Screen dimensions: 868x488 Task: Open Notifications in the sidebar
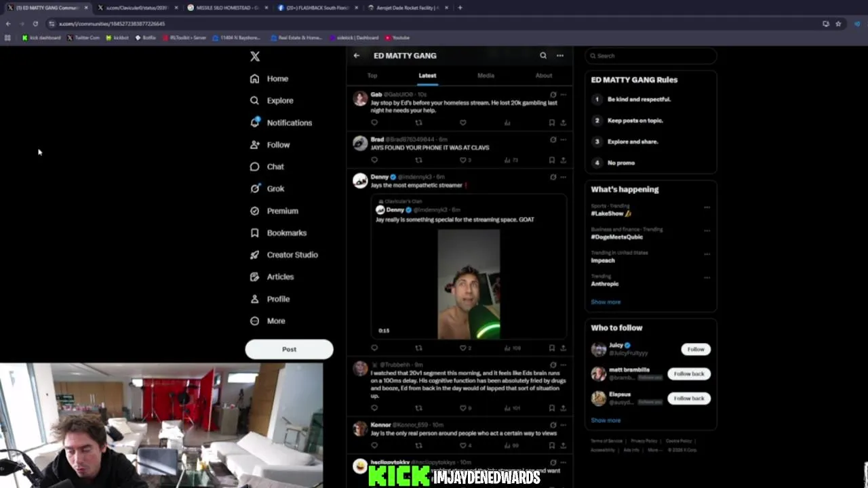[x=281, y=123]
